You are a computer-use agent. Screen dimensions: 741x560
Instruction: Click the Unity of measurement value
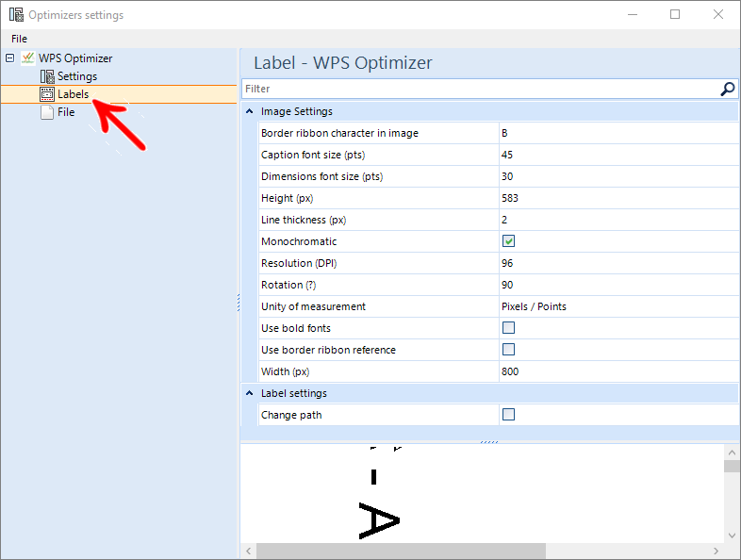[x=617, y=306]
